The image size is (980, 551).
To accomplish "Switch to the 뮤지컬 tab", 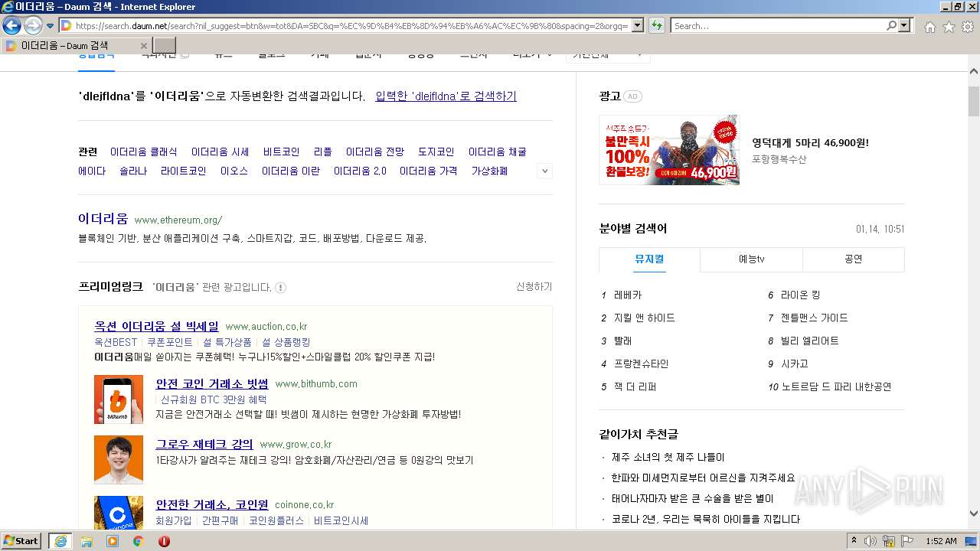I will pos(649,259).
